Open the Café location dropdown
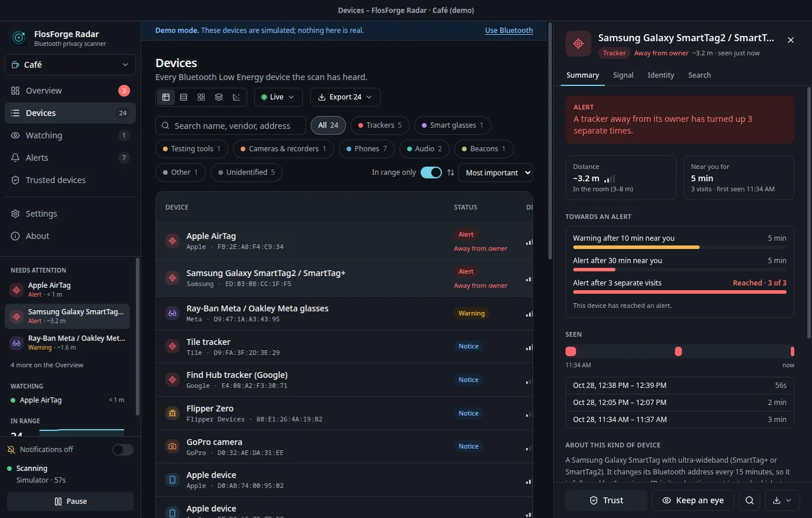This screenshot has height=518, width=812. 70,65
